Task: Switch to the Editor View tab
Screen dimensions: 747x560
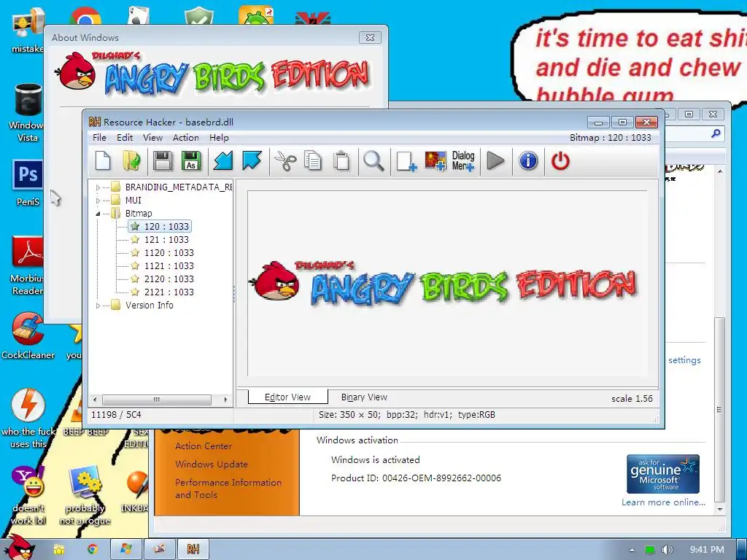Action: click(287, 397)
